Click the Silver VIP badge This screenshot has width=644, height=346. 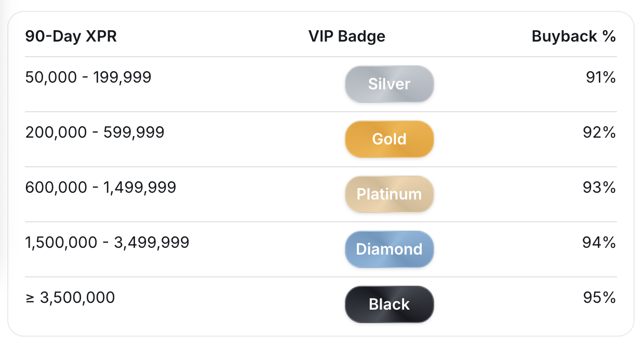[389, 84]
